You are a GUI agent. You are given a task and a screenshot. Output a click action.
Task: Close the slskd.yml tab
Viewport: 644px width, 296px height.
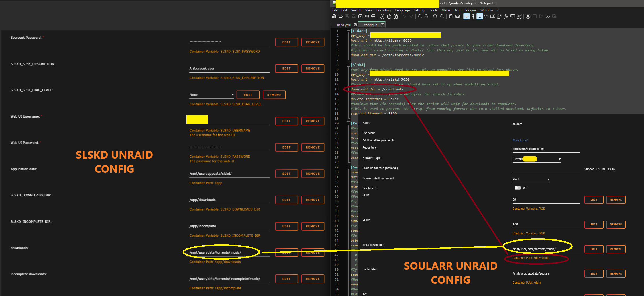pyautogui.click(x=355, y=25)
